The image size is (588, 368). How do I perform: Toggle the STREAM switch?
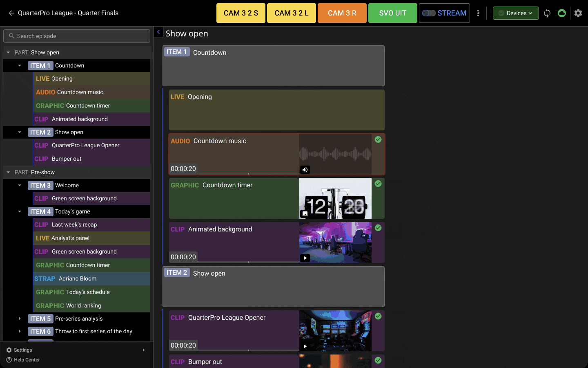[x=429, y=13]
